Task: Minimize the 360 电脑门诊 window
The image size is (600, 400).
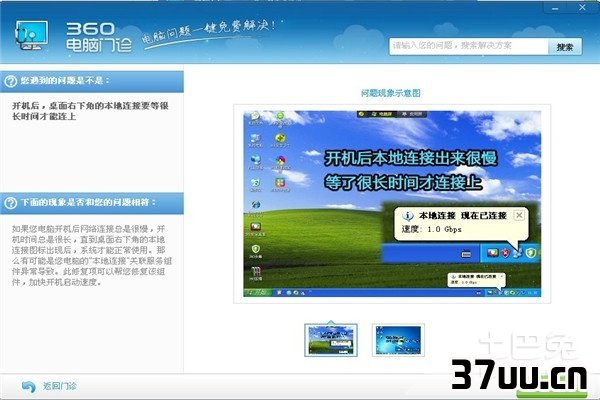Action: 555,8
